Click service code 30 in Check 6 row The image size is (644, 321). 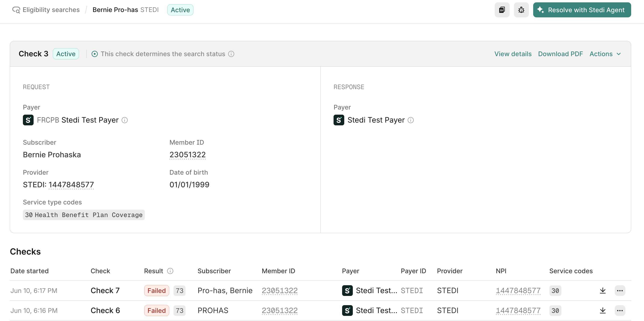(x=555, y=310)
